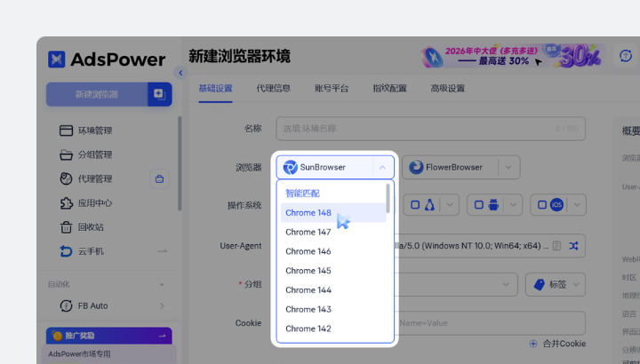Select FlowerBrowser

pyautogui.click(x=450, y=167)
